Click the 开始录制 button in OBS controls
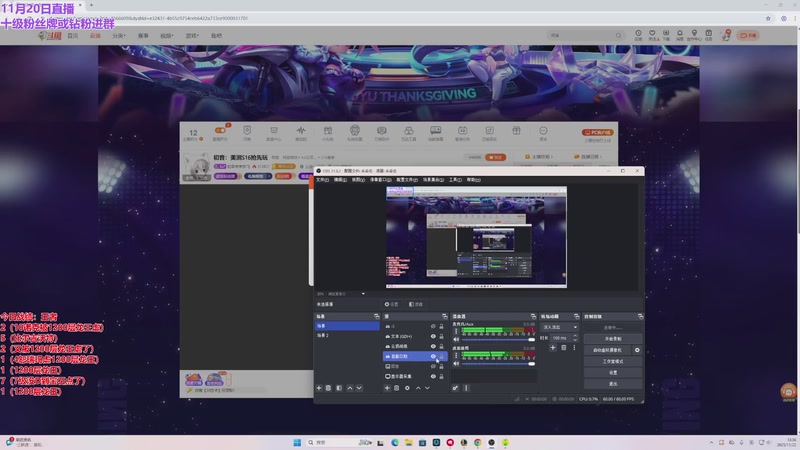800x450 pixels. click(x=612, y=339)
